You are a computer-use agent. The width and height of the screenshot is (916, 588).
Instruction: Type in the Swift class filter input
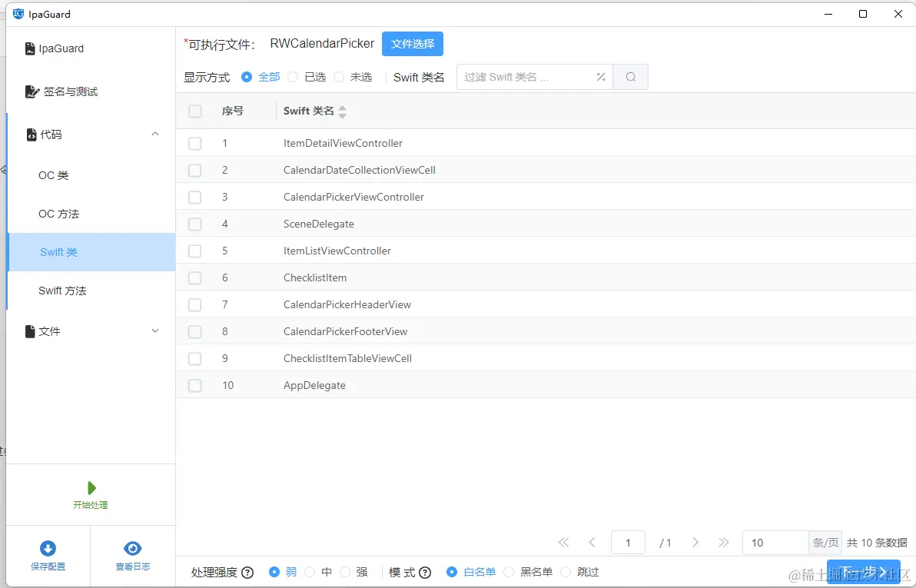point(530,77)
